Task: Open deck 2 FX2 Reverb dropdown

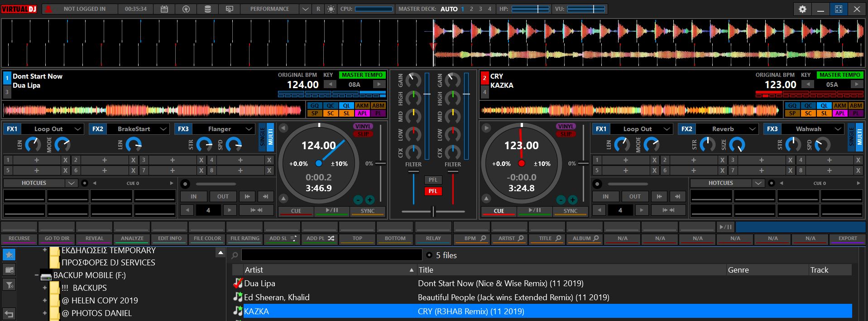Action: pos(753,129)
